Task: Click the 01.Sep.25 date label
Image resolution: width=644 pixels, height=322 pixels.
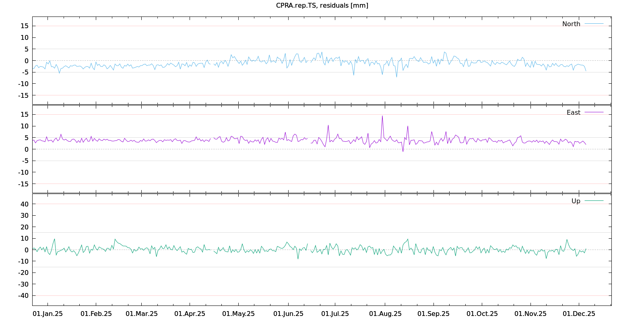Action: [x=433, y=314]
